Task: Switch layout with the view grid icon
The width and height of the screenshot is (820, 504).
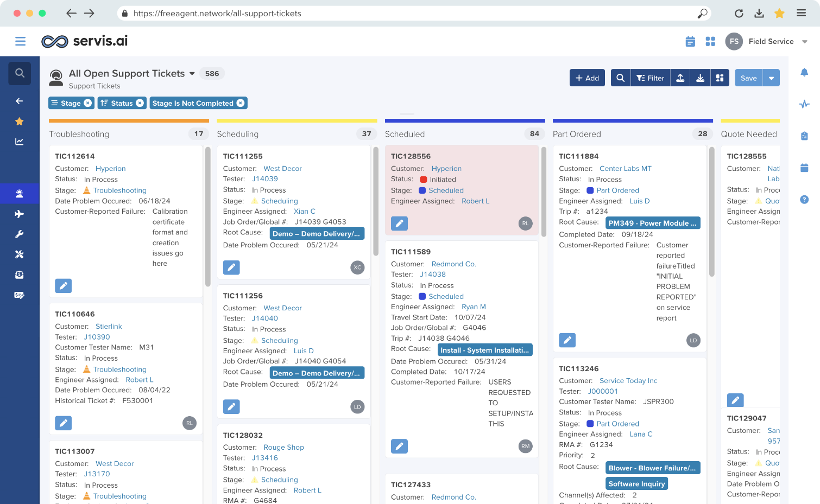Action: [720, 78]
